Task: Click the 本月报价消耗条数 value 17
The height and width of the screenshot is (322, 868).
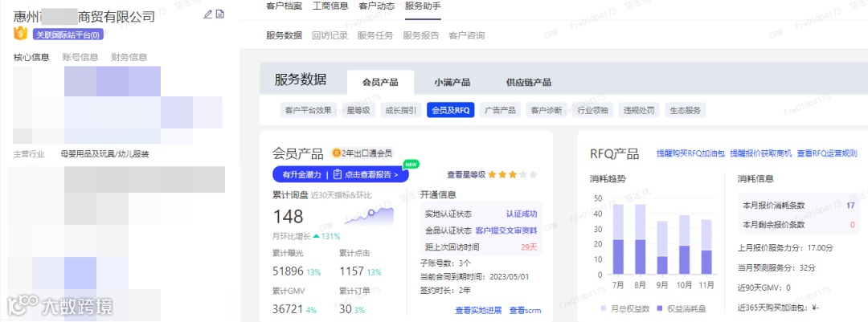Action: [850, 206]
